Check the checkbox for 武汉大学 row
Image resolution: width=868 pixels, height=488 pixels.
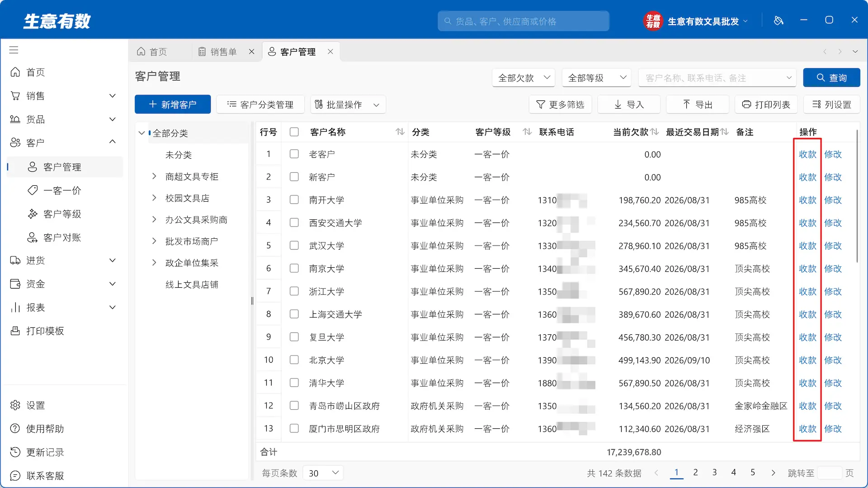pyautogui.click(x=294, y=246)
